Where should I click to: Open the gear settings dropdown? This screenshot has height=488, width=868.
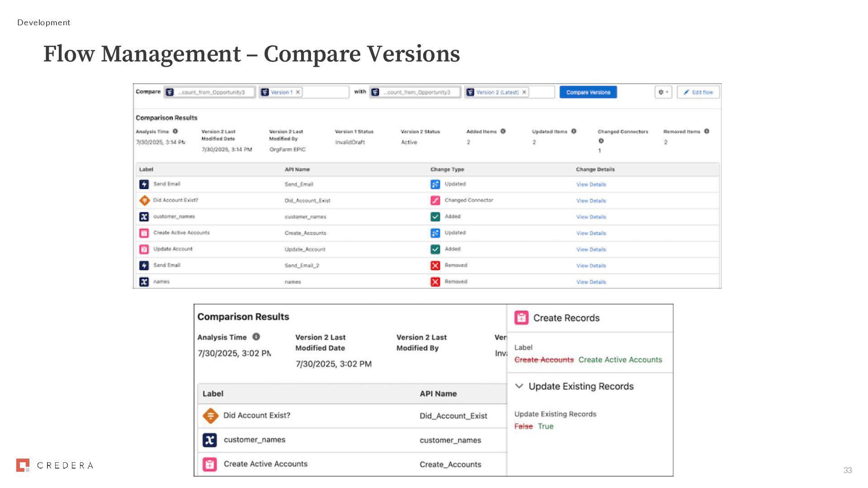tap(663, 92)
